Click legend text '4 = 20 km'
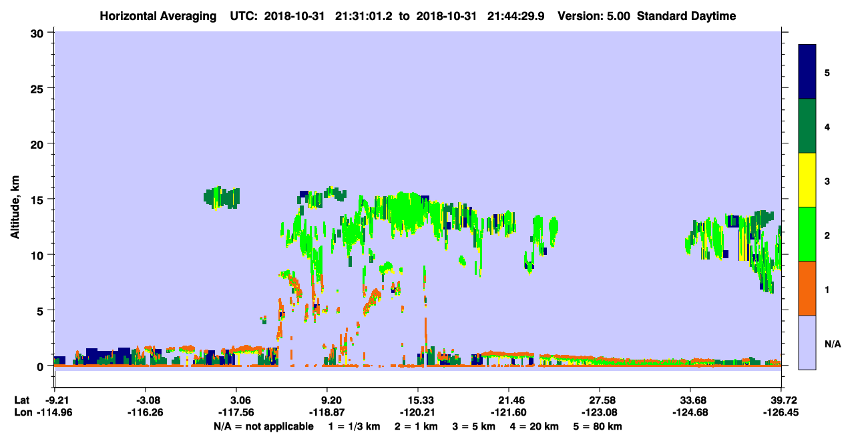This screenshot has height=445, width=868. 535,426
